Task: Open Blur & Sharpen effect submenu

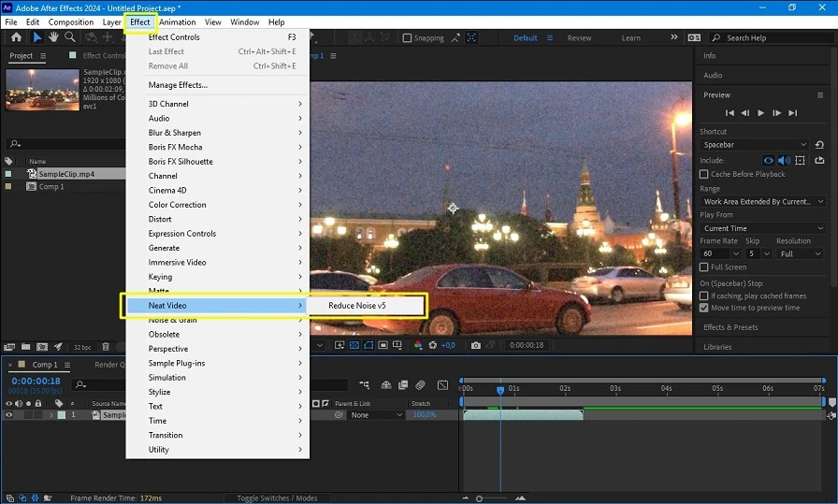Action: (218, 133)
